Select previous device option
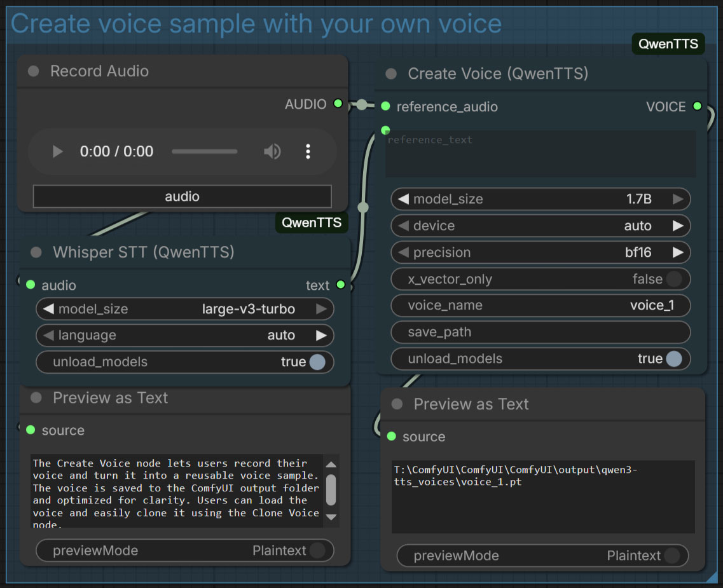This screenshot has height=588, width=723. [x=403, y=226]
